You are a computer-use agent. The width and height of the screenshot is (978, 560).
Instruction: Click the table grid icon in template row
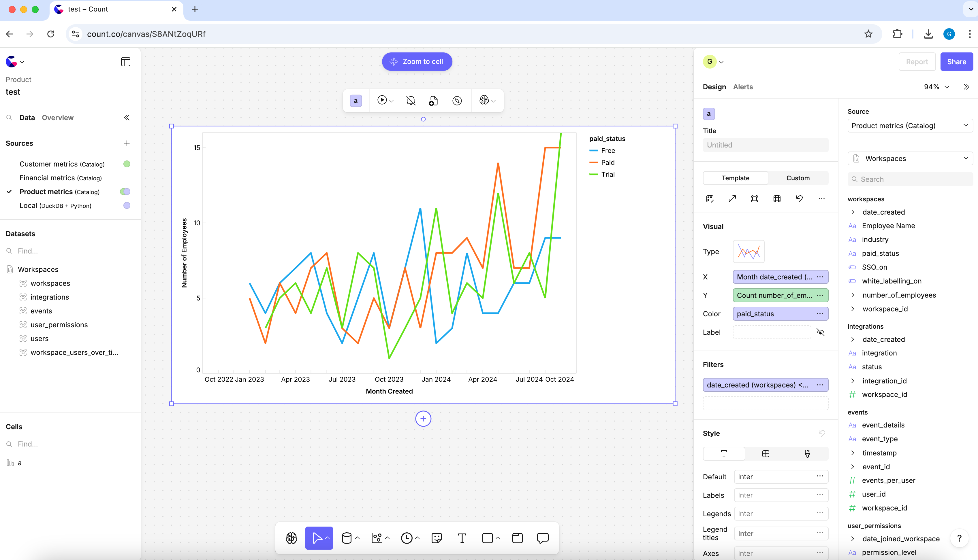[777, 199]
